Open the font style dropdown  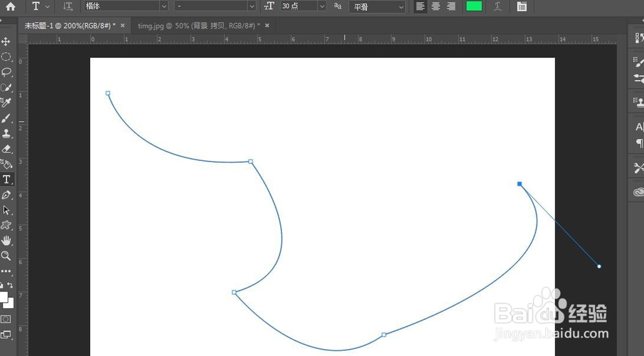(x=215, y=6)
